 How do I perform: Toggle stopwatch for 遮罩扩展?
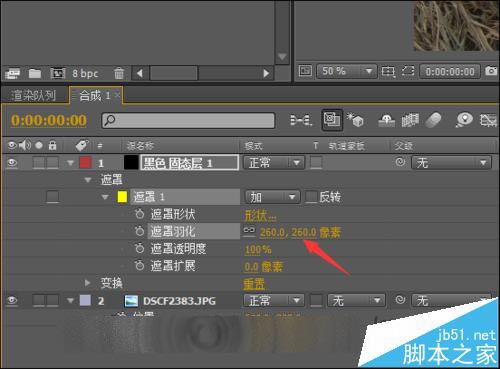[140, 266]
